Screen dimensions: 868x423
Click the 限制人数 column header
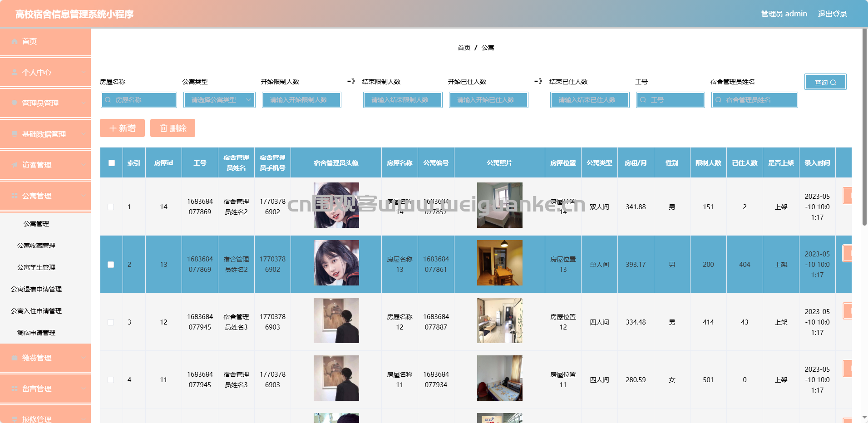(x=708, y=163)
